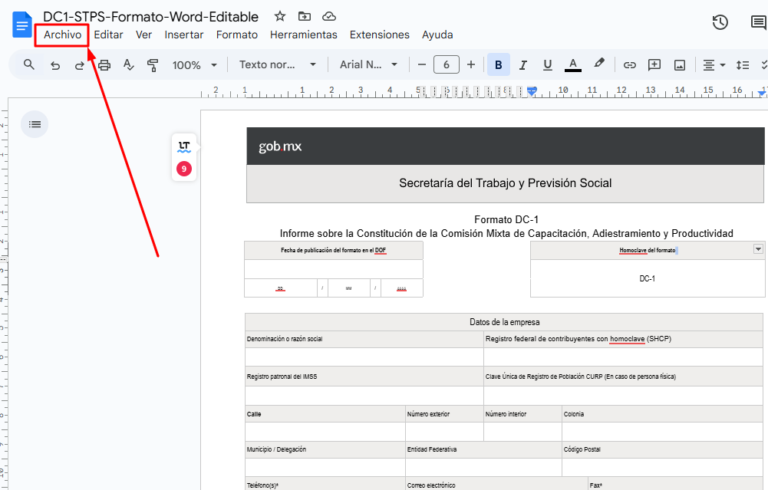Click the Correo electrónico label
The height and width of the screenshot is (490, 768).
[431, 485]
